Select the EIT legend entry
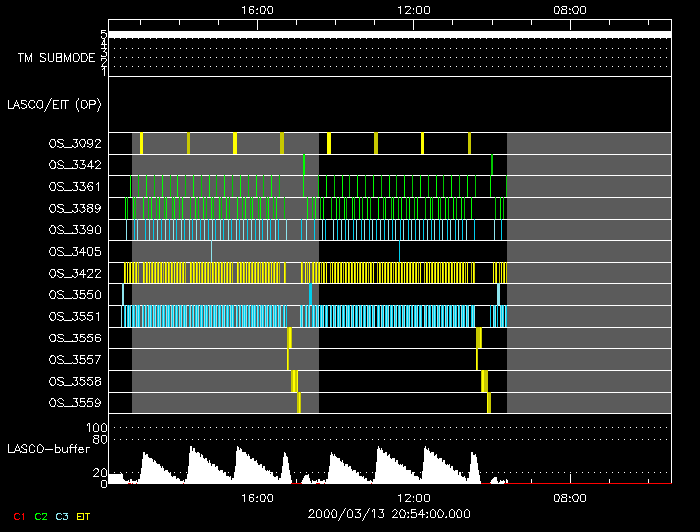The width and height of the screenshot is (700, 532). (83, 515)
